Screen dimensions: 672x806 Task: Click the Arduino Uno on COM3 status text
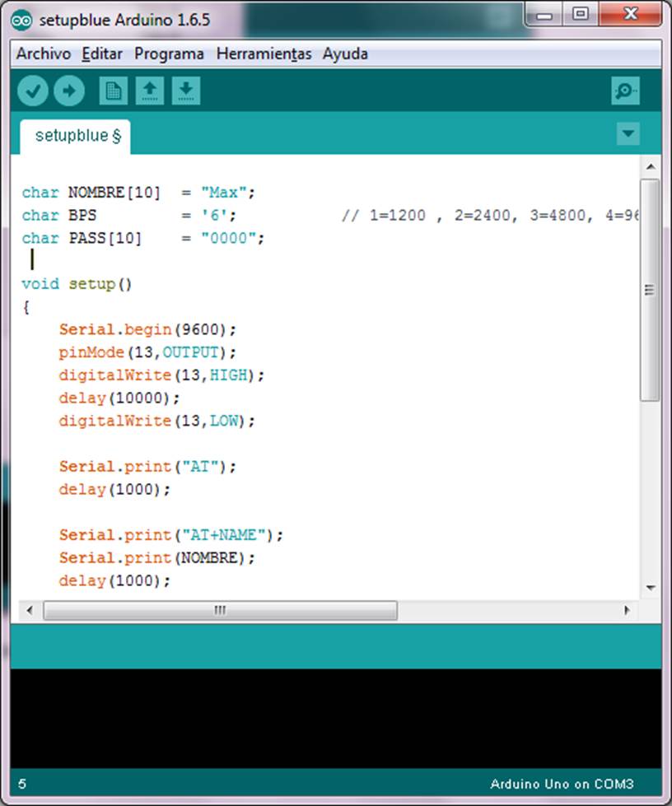(562, 784)
